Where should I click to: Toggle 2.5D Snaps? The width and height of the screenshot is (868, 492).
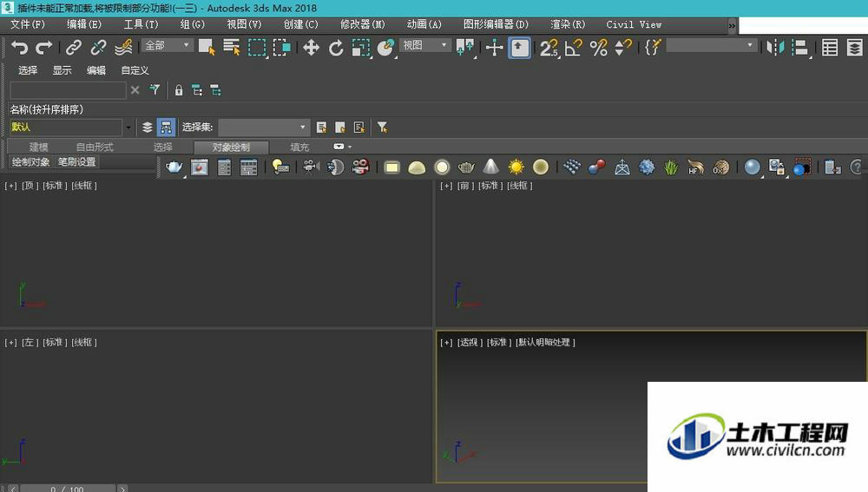point(549,48)
